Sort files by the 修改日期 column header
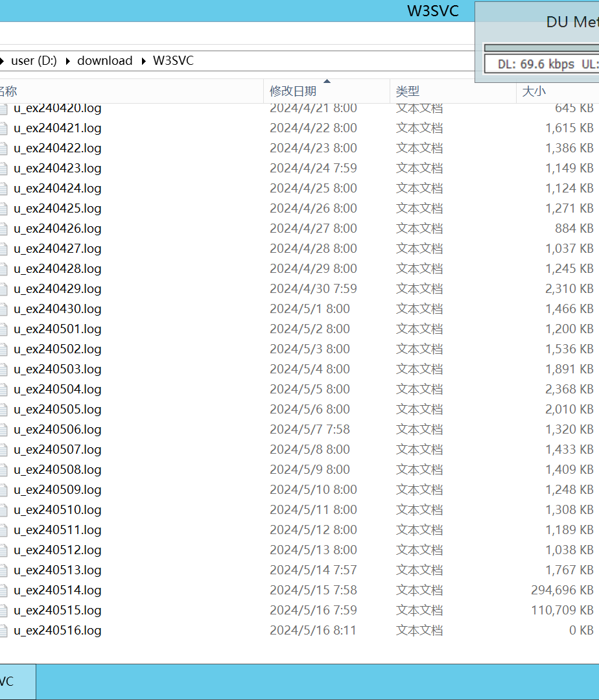This screenshot has width=599, height=700. click(x=293, y=91)
